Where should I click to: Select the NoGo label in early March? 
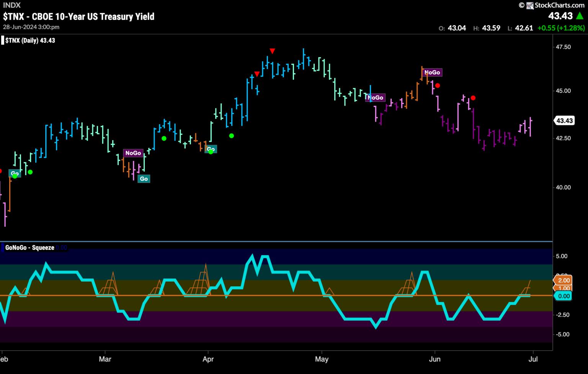(133, 153)
